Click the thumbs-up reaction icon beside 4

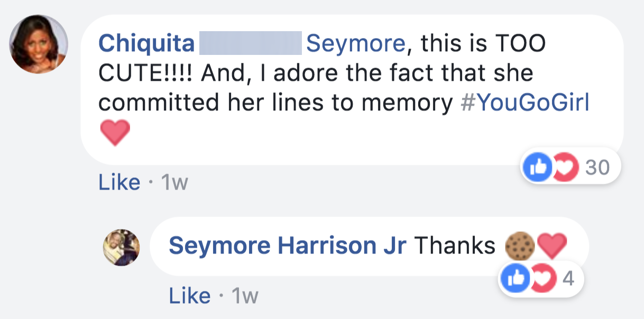[513, 279]
